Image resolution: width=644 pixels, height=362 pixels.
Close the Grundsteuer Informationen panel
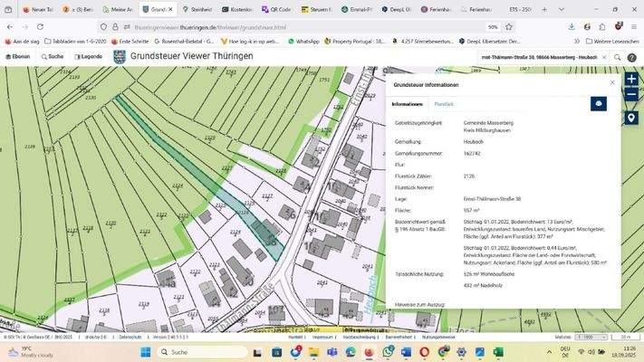(x=612, y=82)
